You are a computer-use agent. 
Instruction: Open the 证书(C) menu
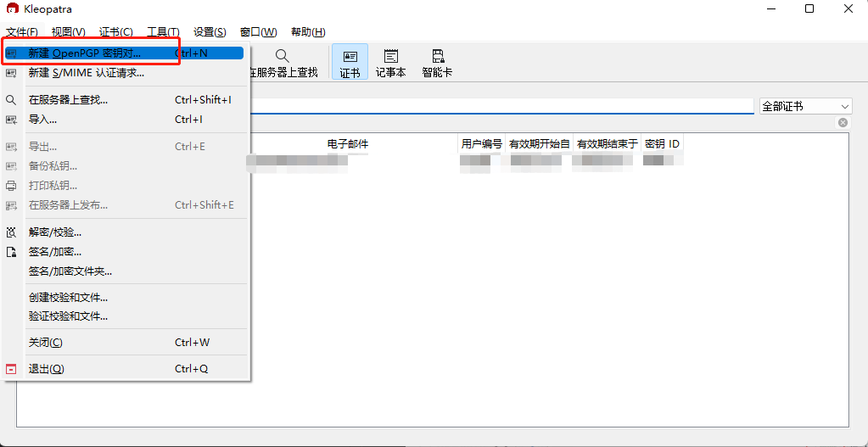click(116, 32)
